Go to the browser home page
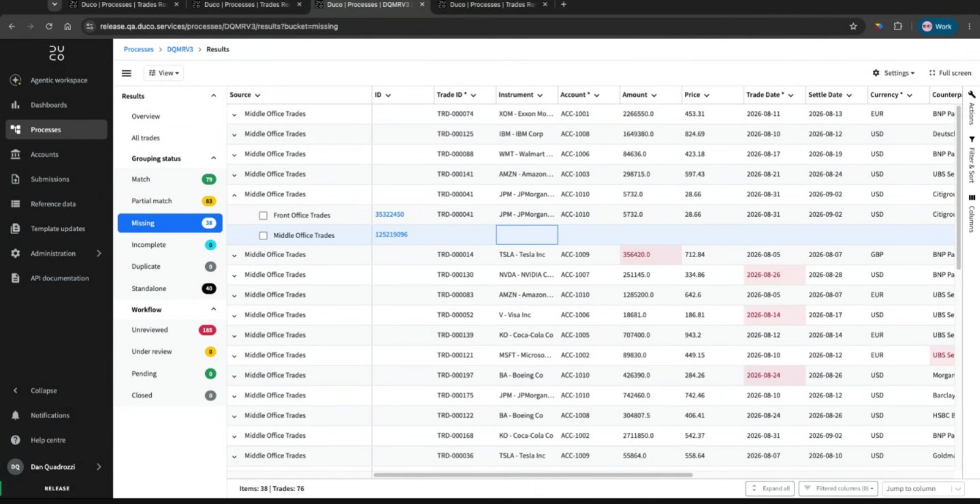The height and width of the screenshot is (504, 980). click(67, 26)
